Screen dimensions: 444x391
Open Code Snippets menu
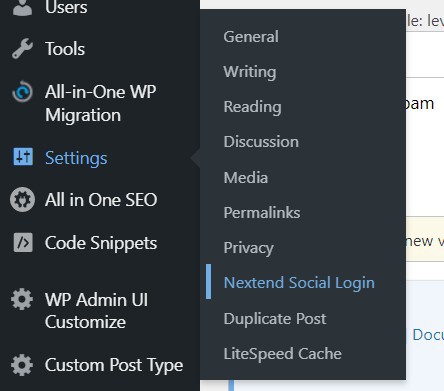(x=101, y=243)
